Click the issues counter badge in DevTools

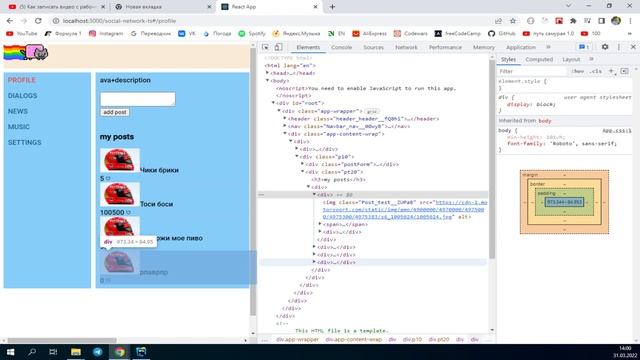tap(584, 47)
